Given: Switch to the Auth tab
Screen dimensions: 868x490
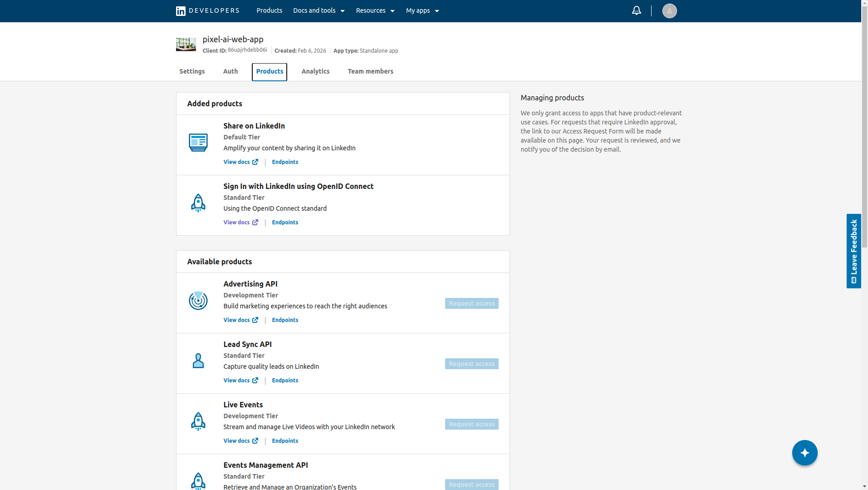Looking at the screenshot, I should (230, 71).
